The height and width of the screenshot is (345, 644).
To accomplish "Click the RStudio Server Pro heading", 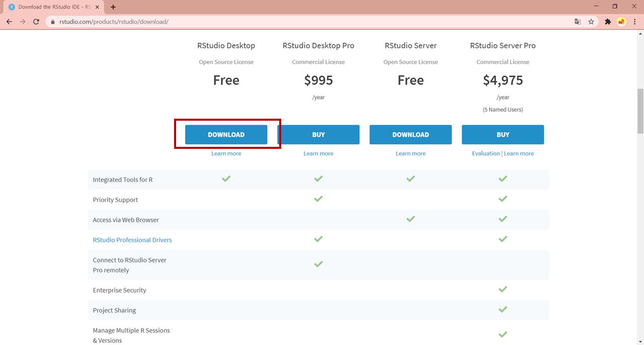I will [x=503, y=45].
